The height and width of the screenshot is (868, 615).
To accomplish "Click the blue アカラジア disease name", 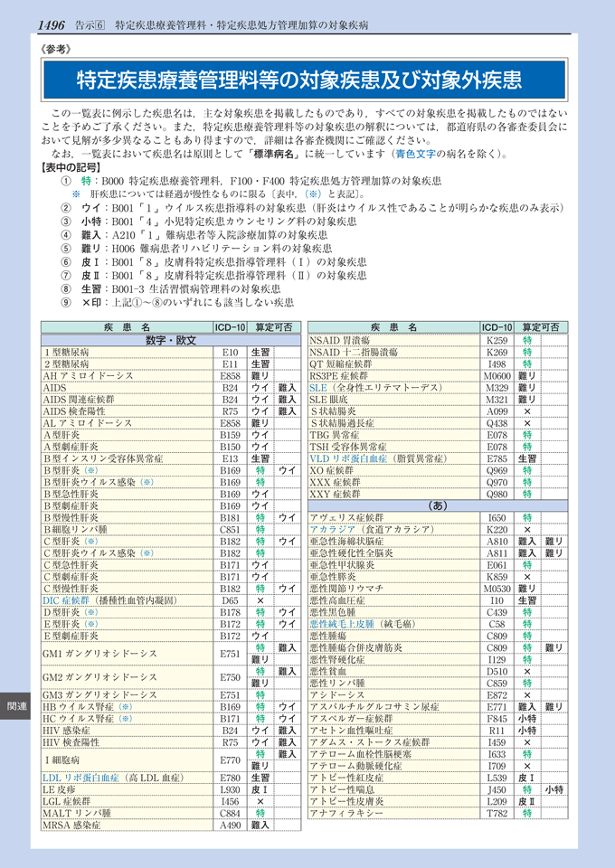I will click(x=334, y=529).
